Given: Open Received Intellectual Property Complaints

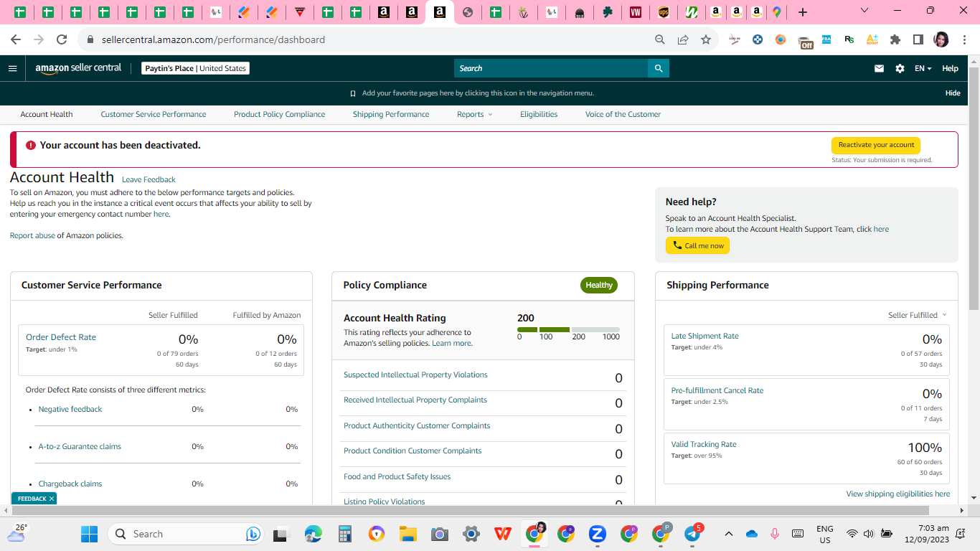Looking at the screenshot, I should (x=415, y=400).
